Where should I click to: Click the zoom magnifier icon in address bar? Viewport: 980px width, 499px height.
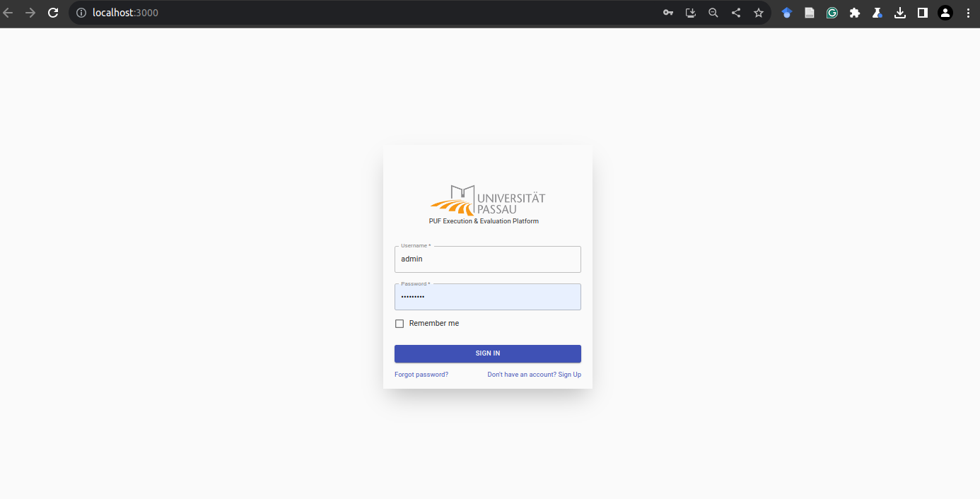tap(713, 13)
